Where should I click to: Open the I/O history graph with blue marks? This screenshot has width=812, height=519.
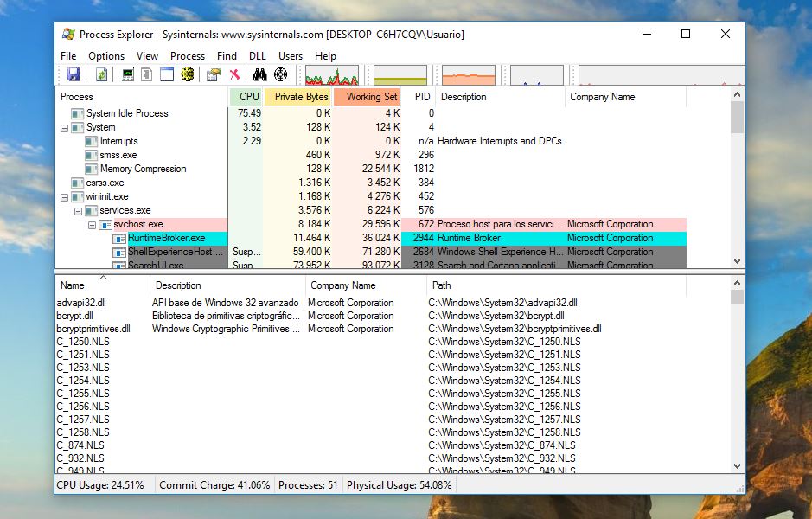point(537,75)
